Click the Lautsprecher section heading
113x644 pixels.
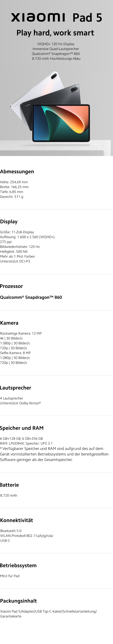click(15, 388)
